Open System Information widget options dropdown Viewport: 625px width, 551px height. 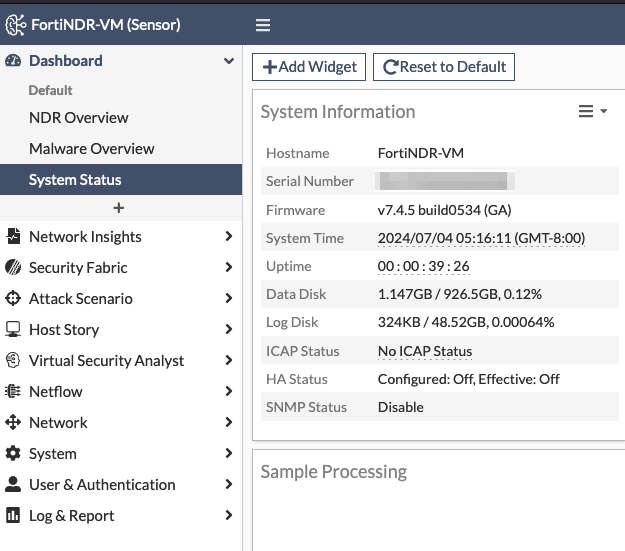point(593,112)
